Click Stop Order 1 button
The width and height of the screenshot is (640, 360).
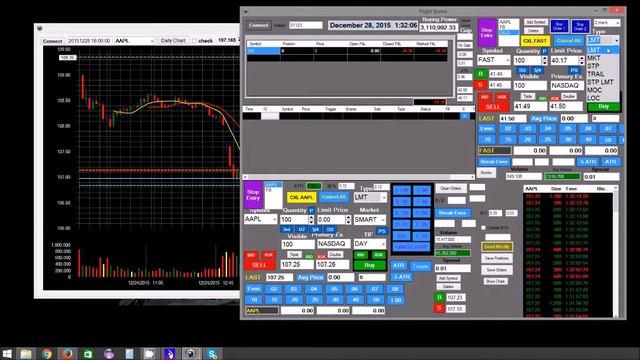coord(559,26)
